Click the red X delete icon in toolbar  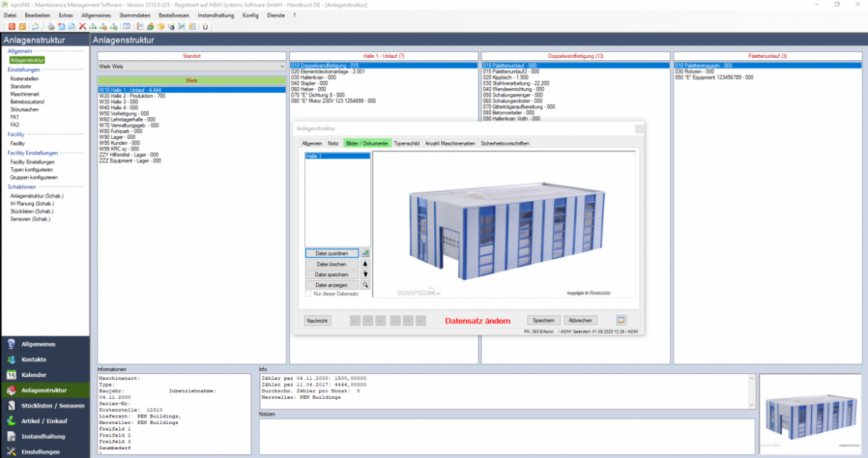coord(82,27)
